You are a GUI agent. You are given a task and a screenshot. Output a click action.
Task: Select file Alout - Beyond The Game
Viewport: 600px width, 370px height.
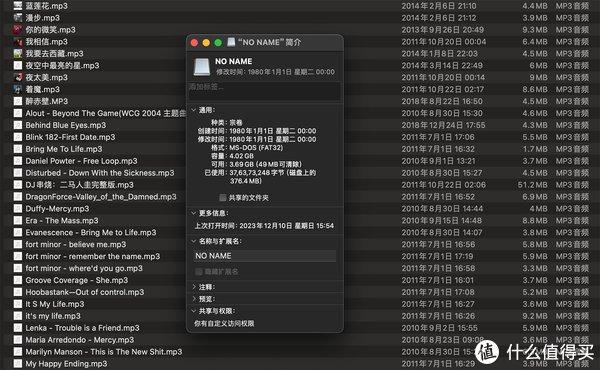[106, 113]
